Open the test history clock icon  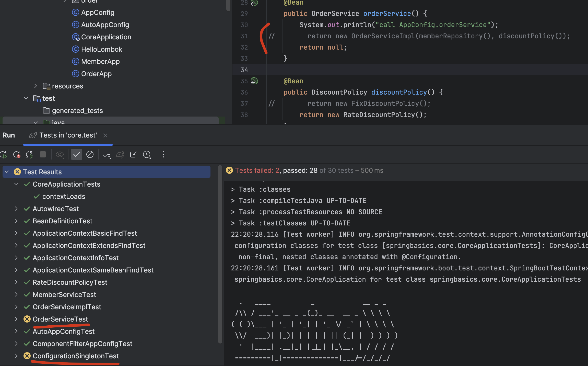(147, 155)
